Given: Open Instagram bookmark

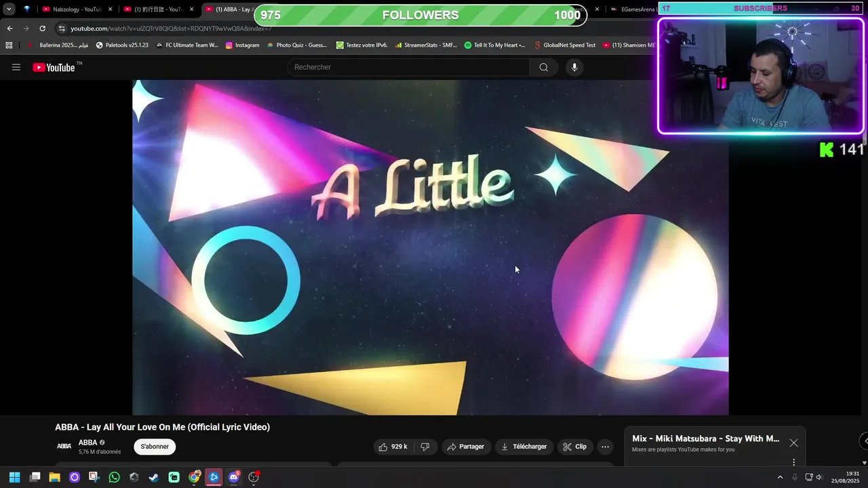Looking at the screenshot, I should (243, 45).
